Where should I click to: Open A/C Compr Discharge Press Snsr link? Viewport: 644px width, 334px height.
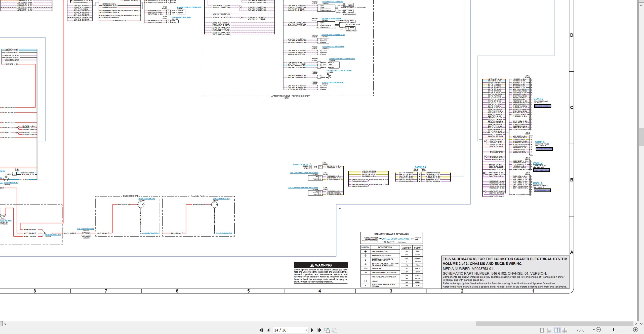pos(303,188)
